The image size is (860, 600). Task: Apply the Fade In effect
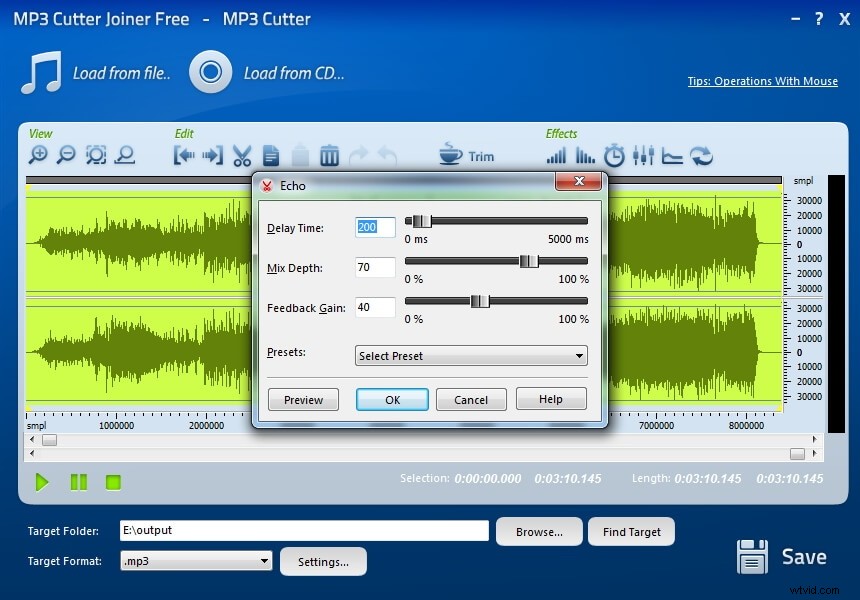point(554,155)
